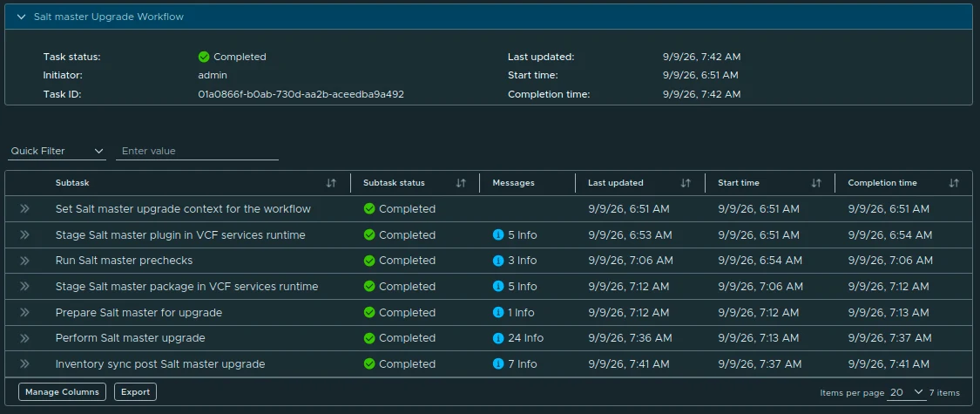Open 24 Info messages for Perform upgrade
This screenshot has height=414, width=980.
click(x=525, y=337)
